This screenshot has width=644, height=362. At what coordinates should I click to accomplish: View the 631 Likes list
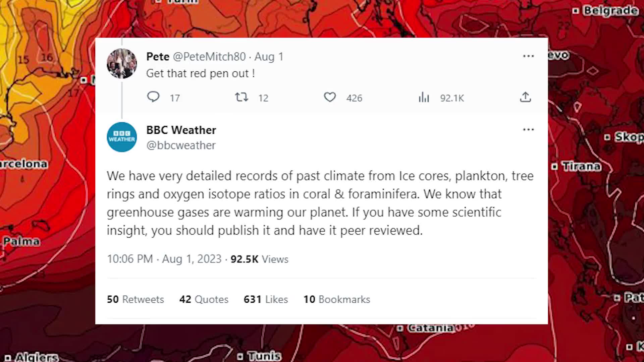(x=266, y=299)
